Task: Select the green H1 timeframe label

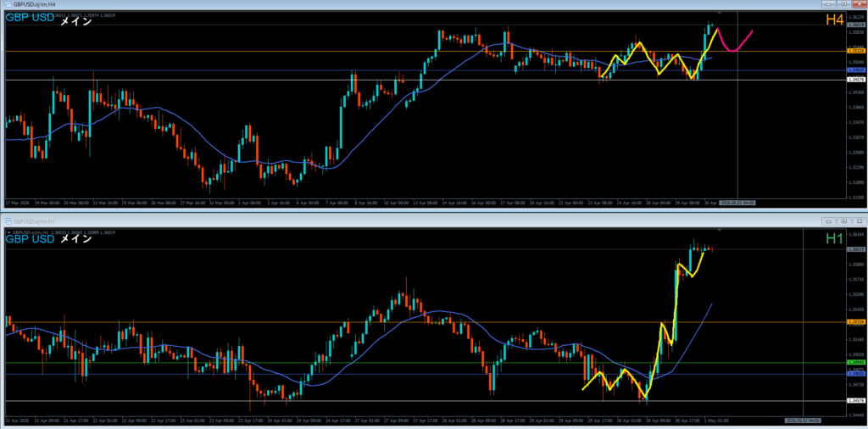Action: [x=834, y=238]
